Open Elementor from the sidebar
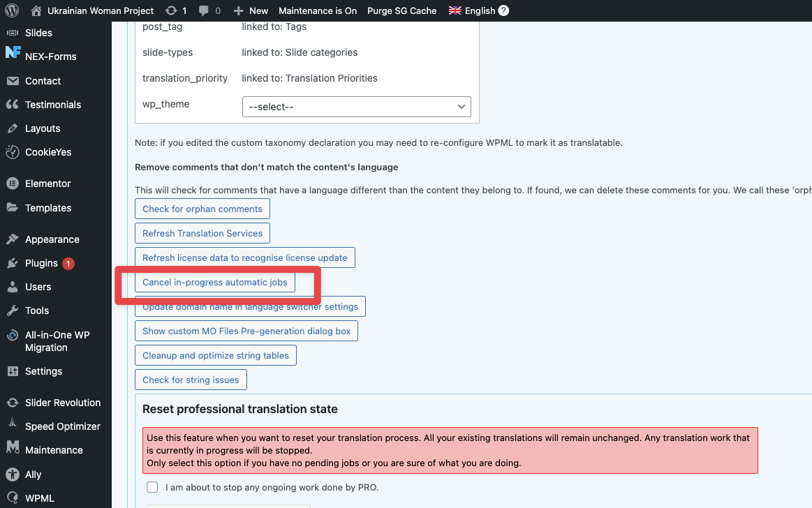This screenshot has height=508, width=812. (47, 184)
